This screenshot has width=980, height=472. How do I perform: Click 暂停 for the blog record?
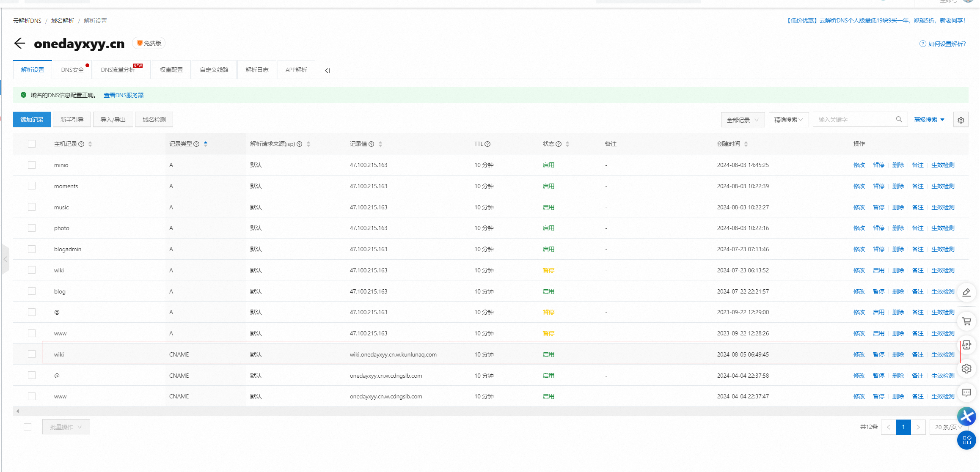[x=878, y=291]
